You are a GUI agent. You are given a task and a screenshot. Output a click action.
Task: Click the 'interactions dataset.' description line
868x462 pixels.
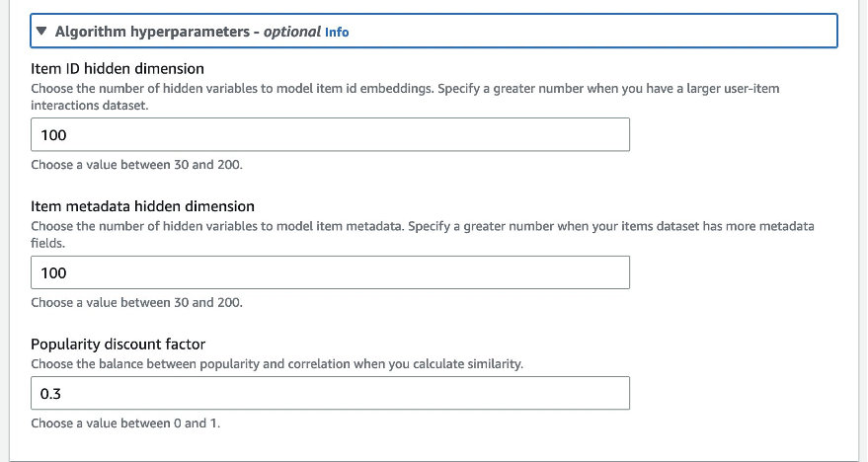click(x=89, y=104)
